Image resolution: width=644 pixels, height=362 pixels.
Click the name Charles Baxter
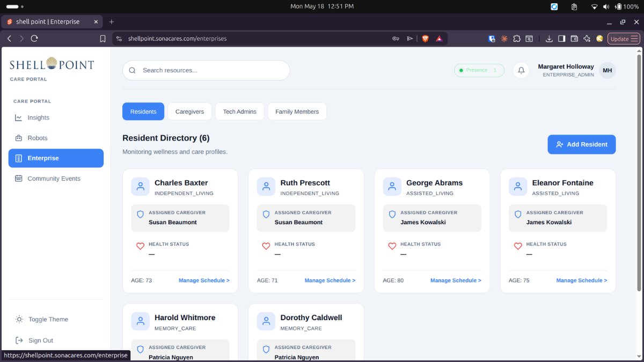(181, 183)
